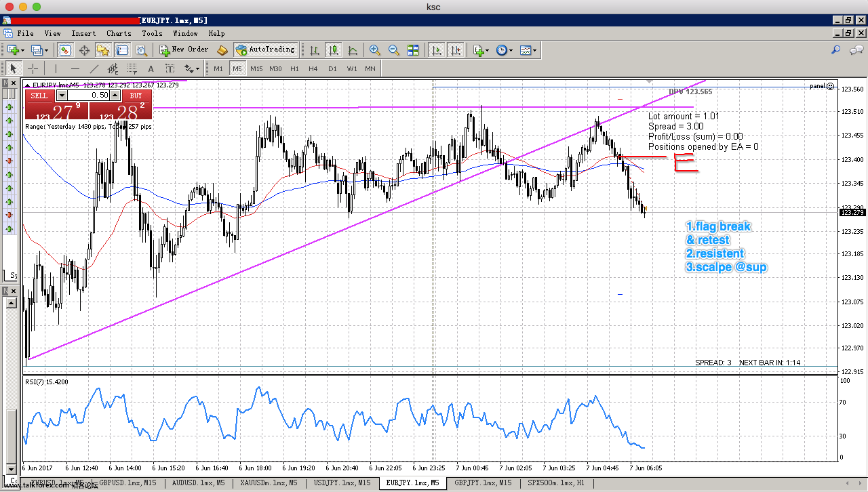
Task: Open the Strategy Tester magnifier icon
Action: 141,50
